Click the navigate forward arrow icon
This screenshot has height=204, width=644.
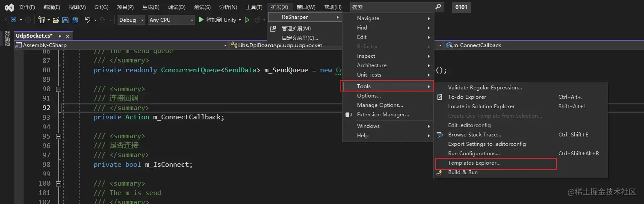pyautogui.click(x=28, y=20)
